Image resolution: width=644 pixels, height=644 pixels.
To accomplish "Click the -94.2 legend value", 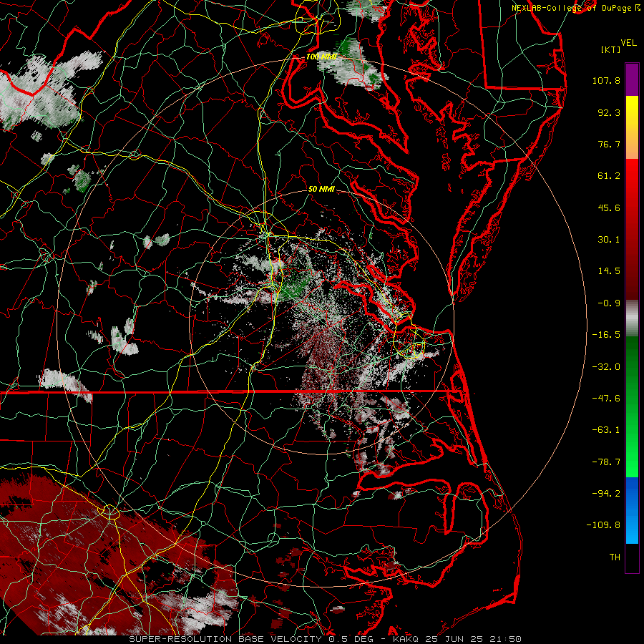I will pyautogui.click(x=606, y=493).
